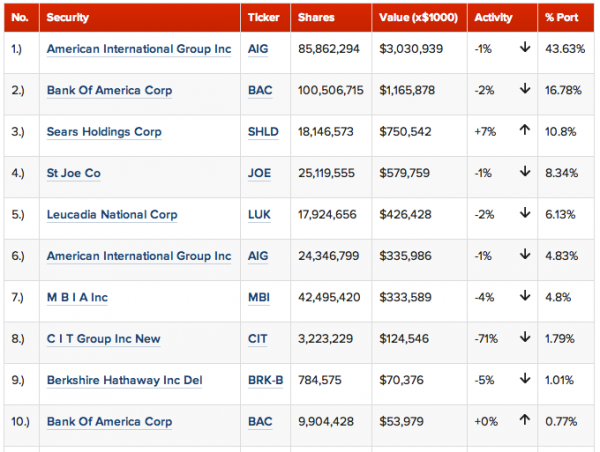Click the down arrow in row 1
600x452 pixels.
click(524, 48)
